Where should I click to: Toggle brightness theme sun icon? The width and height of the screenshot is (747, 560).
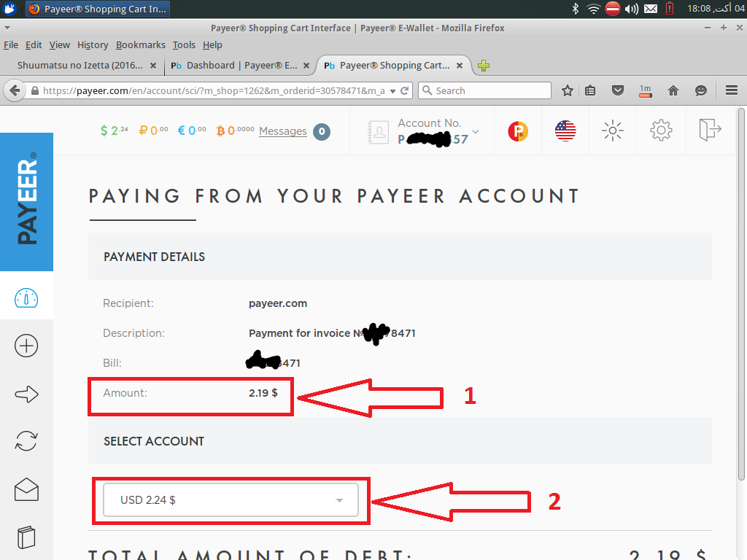613,131
